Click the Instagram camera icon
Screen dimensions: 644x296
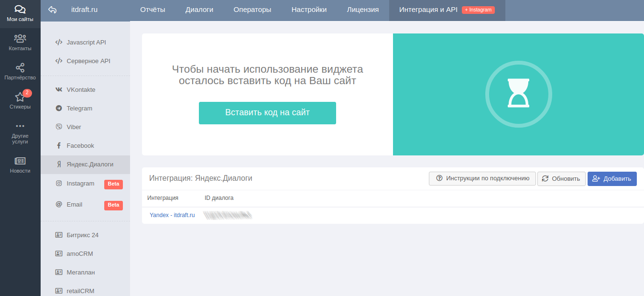pos(59,183)
